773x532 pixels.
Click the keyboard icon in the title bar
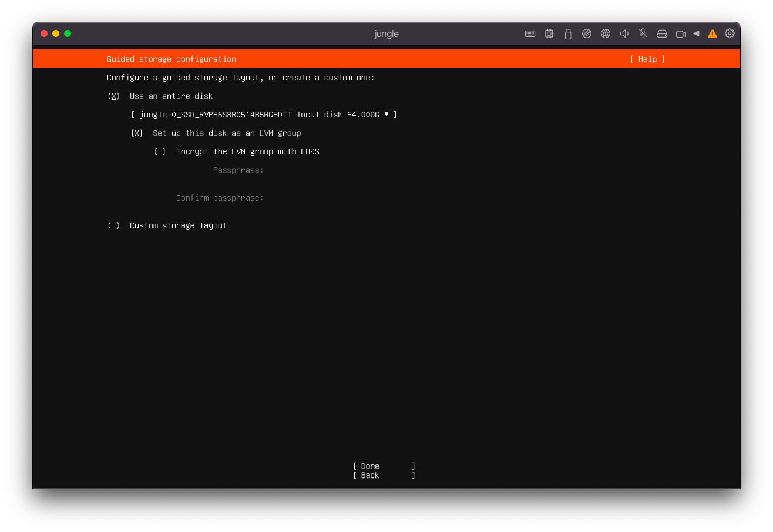[x=530, y=34]
